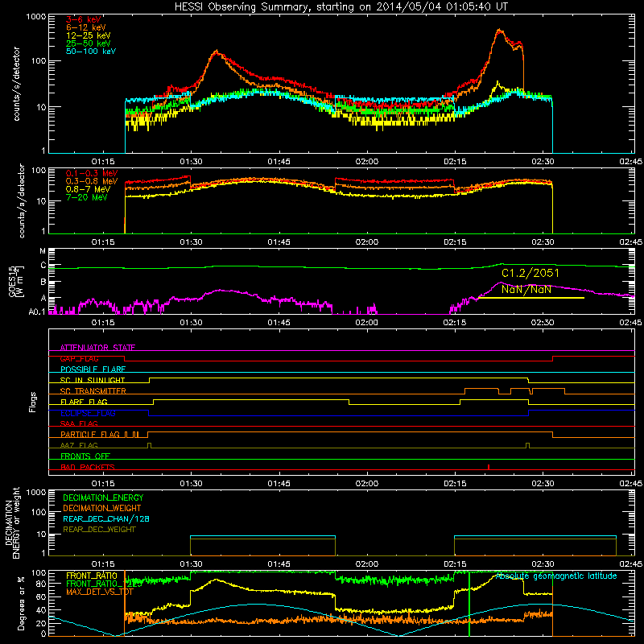Select the red '3-6 keV' legend label
644x644 pixels.
tap(84, 19)
